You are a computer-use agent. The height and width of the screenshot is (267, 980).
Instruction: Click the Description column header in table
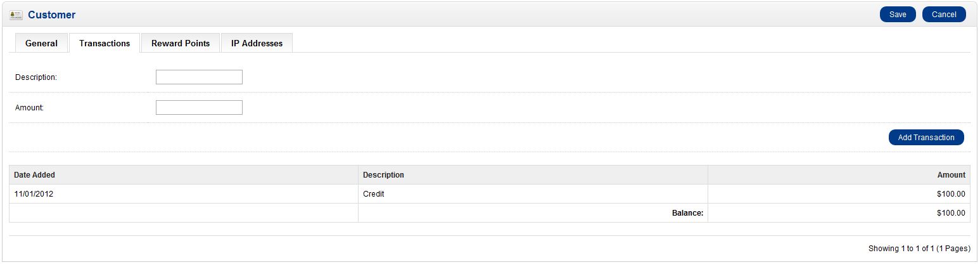click(x=383, y=175)
